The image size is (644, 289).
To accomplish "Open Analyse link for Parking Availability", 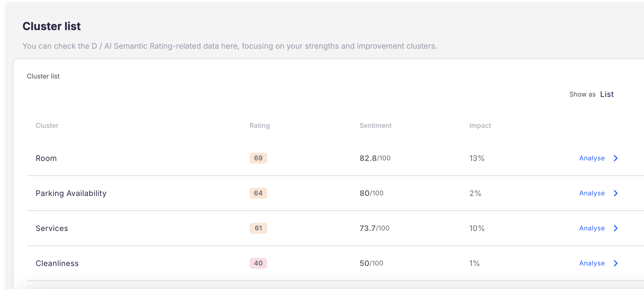I will [592, 193].
